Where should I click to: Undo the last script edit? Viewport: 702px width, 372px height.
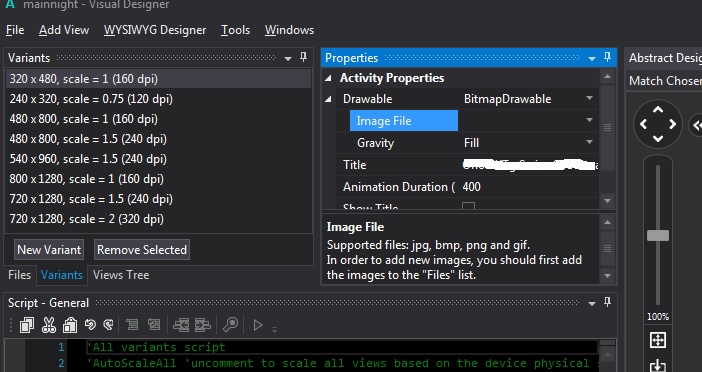tap(90, 325)
